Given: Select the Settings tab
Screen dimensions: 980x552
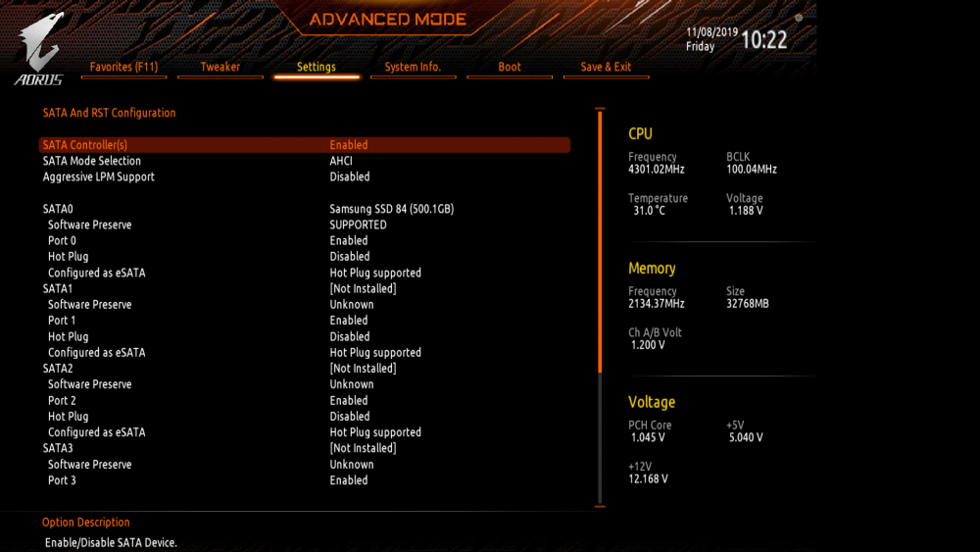Looking at the screenshot, I should (x=317, y=67).
